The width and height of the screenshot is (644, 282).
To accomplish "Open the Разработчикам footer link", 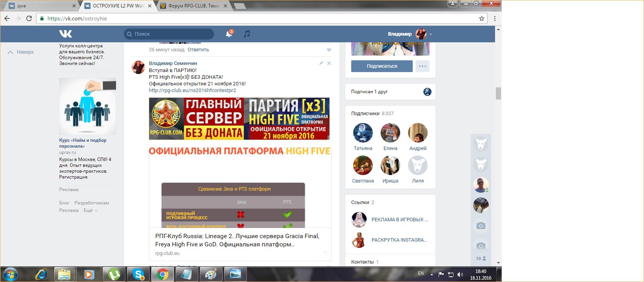I will (92, 203).
